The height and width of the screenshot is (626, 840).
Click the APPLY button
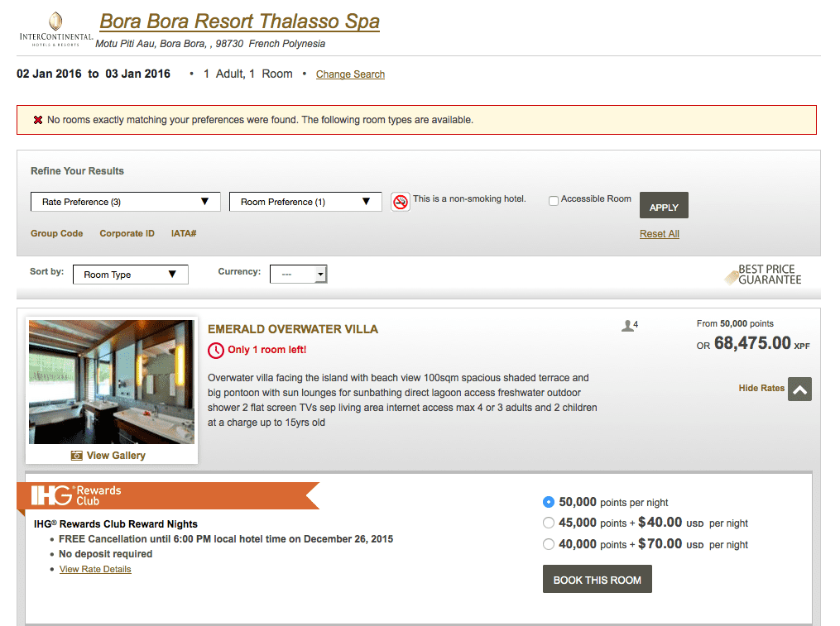(664, 205)
